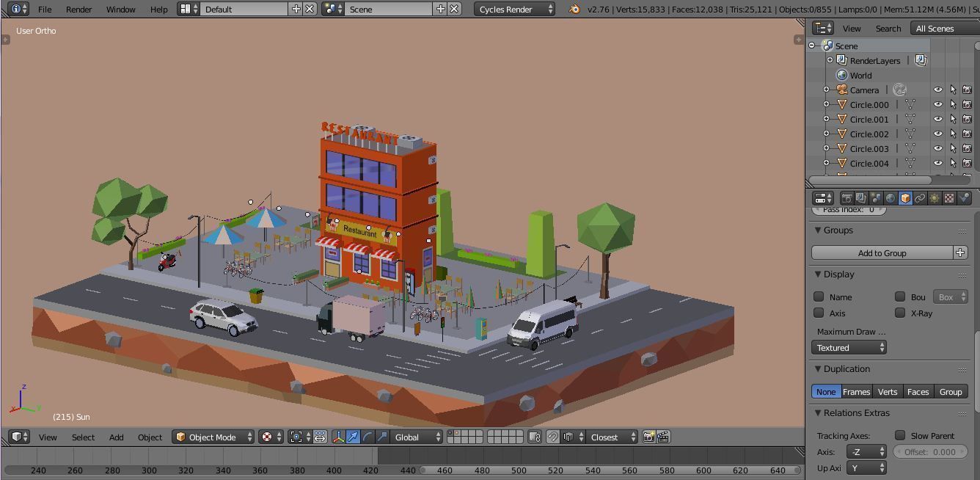Open the Render Layers properties tab
Screen dimensions: 980x480
point(861,198)
